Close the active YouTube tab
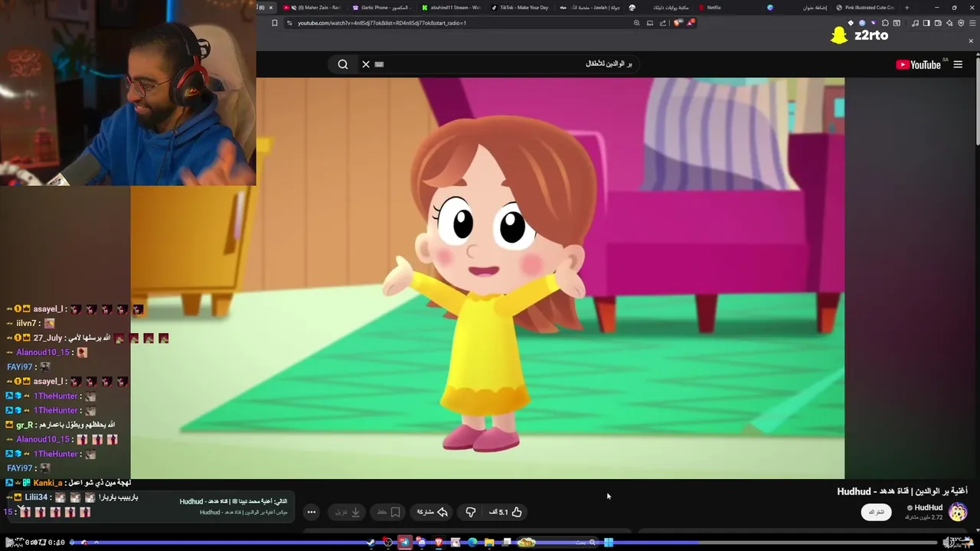The height and width of the screenshot is (551, 980). click(x=270, y=8)
